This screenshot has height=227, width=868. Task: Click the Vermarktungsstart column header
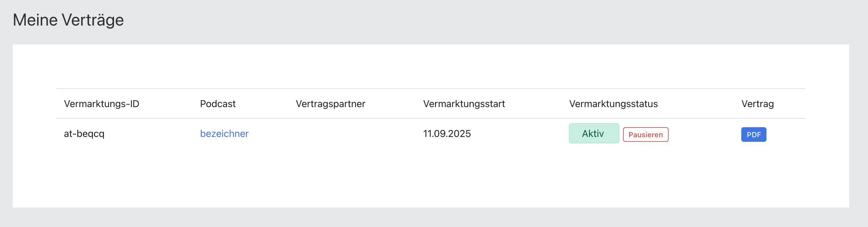coord(464,103)
